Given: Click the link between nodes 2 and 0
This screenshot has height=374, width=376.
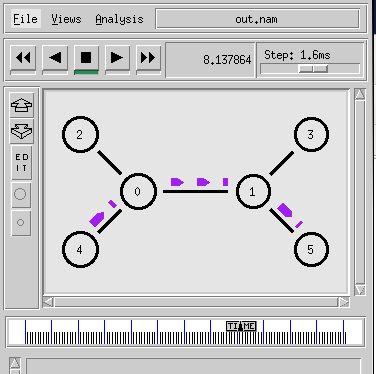Looking at the screenshot, I should click(x=110, y=163).
